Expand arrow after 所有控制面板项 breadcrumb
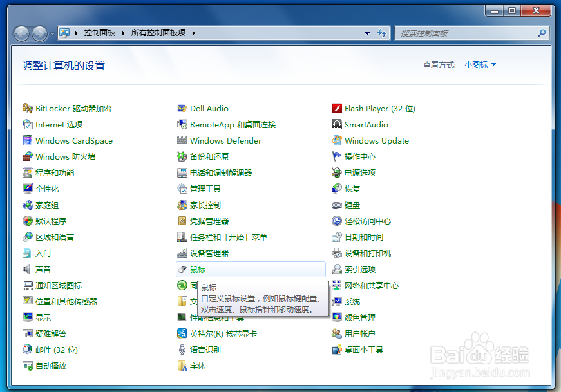Screen dimensions: 561x392 (194, 33)
